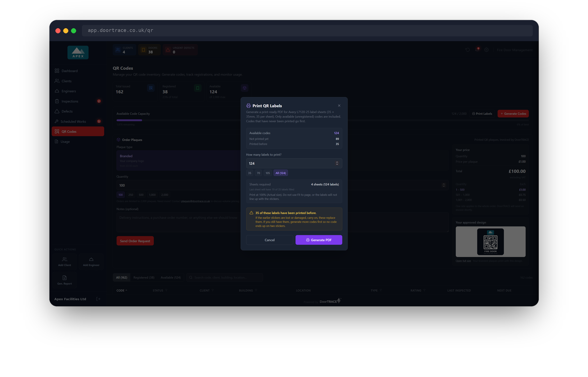Click the refresh history icon in header

[x=467, y=50]
